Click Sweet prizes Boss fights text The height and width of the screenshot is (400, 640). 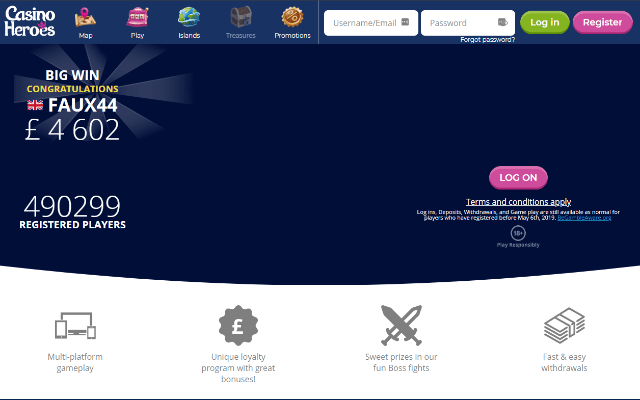pos(401,362)
